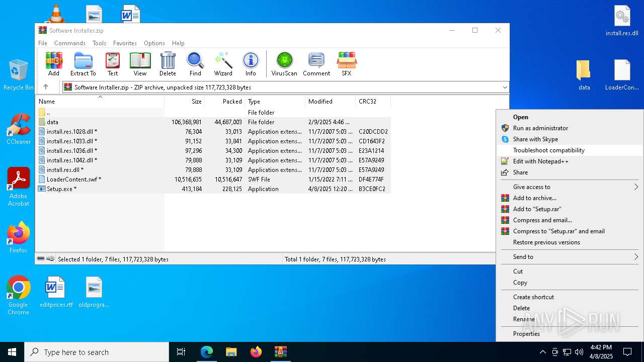This screenshot has width=644, height=362.
Task: Sort file list by CRC32 column
Action: click(x=373, y=101)
